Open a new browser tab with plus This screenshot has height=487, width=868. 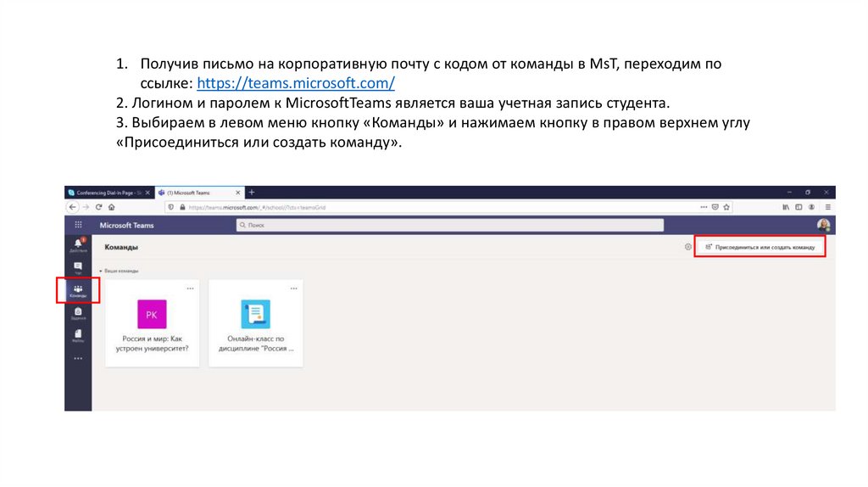251,193
